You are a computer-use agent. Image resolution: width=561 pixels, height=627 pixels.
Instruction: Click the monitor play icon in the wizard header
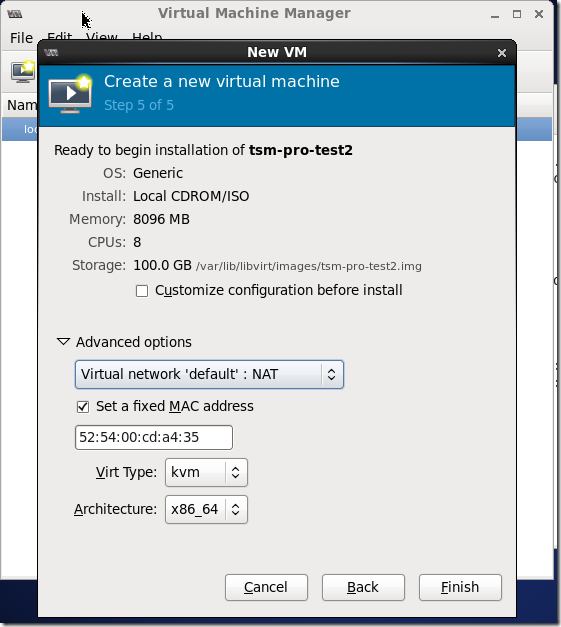point(70,94)
